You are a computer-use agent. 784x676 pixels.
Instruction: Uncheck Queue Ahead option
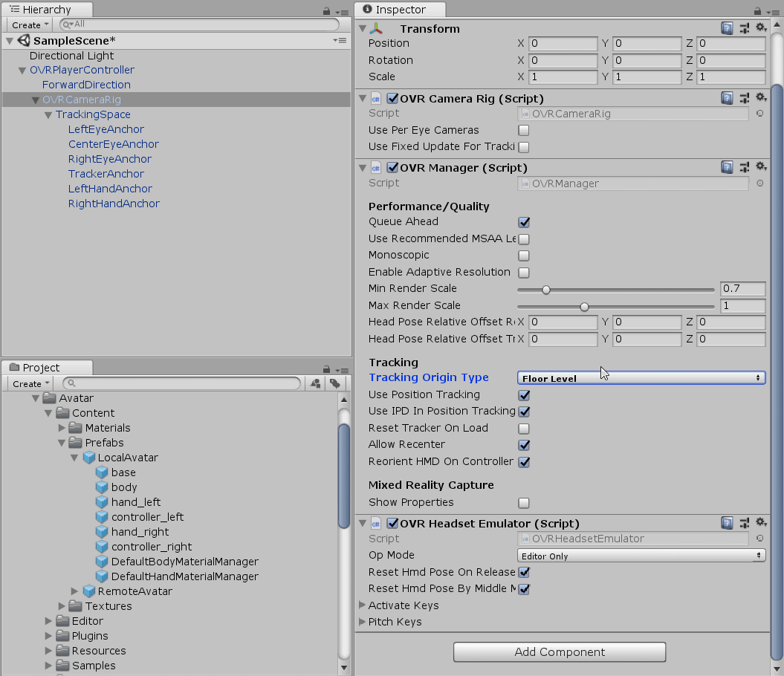pos(524,222)
